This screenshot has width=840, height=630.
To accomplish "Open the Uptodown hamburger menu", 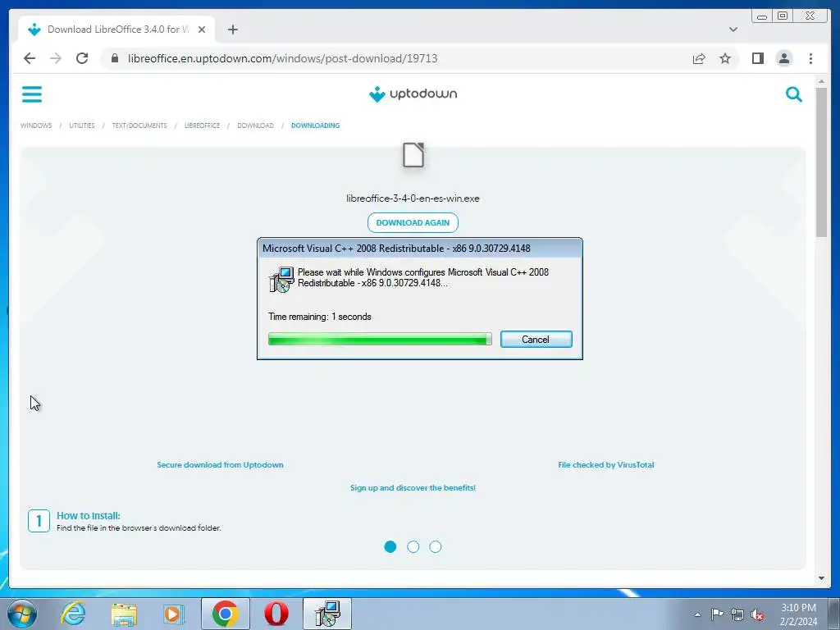I will point(32,94).
